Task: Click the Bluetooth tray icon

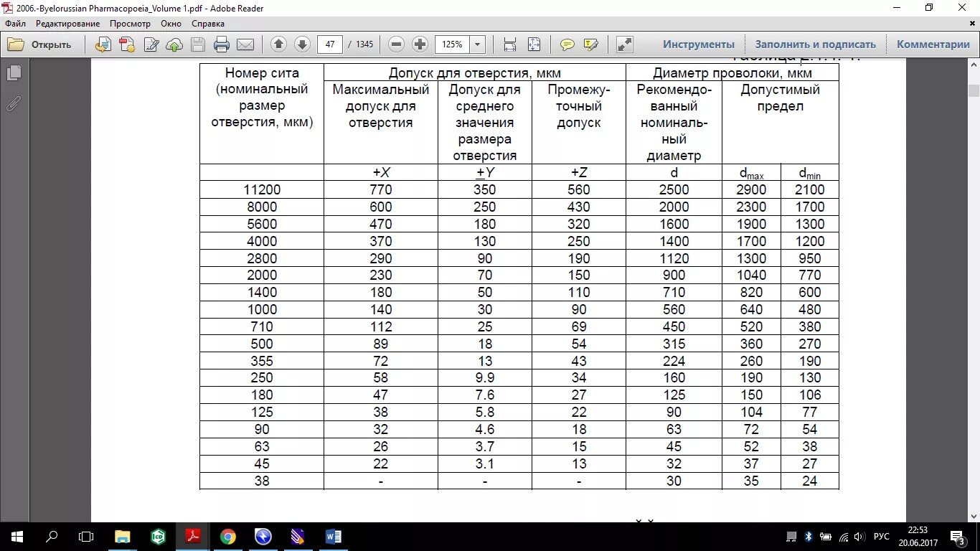Action: click(809, 536)
